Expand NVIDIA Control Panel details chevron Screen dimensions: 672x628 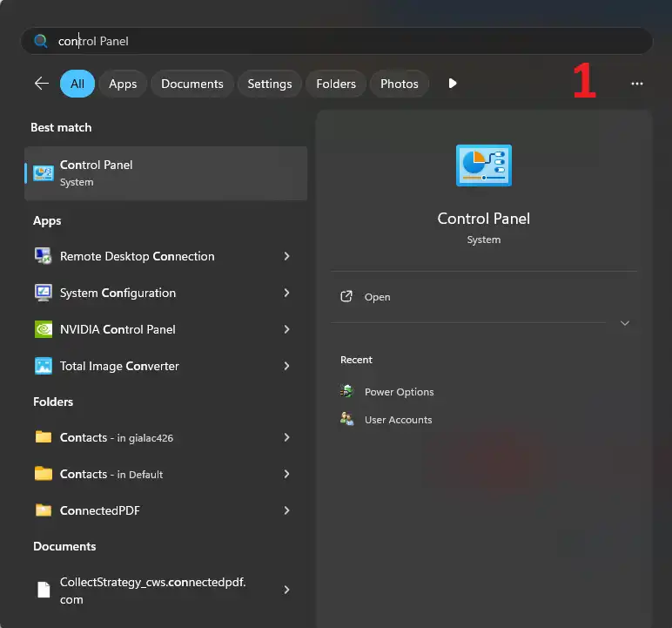[286, 329]
